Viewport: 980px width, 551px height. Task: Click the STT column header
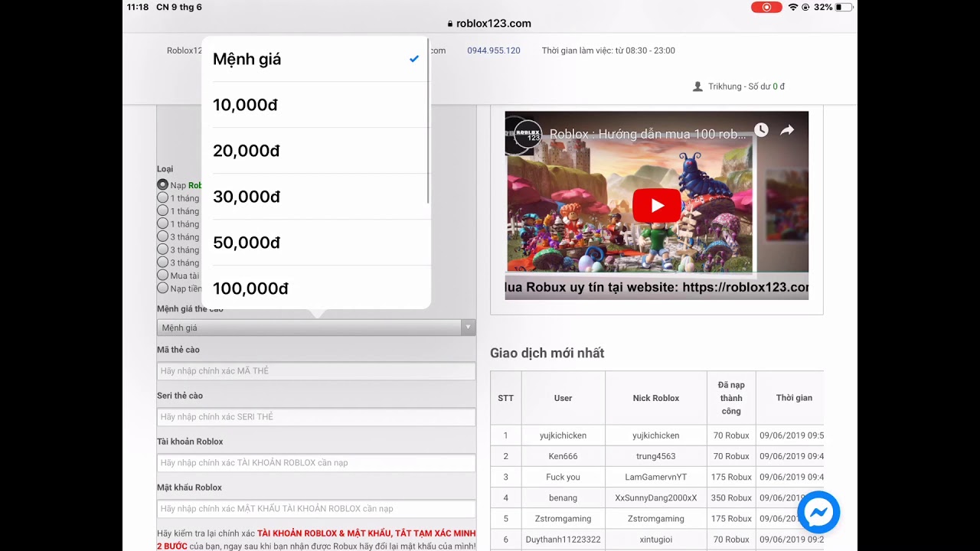(x=506, y=398)
